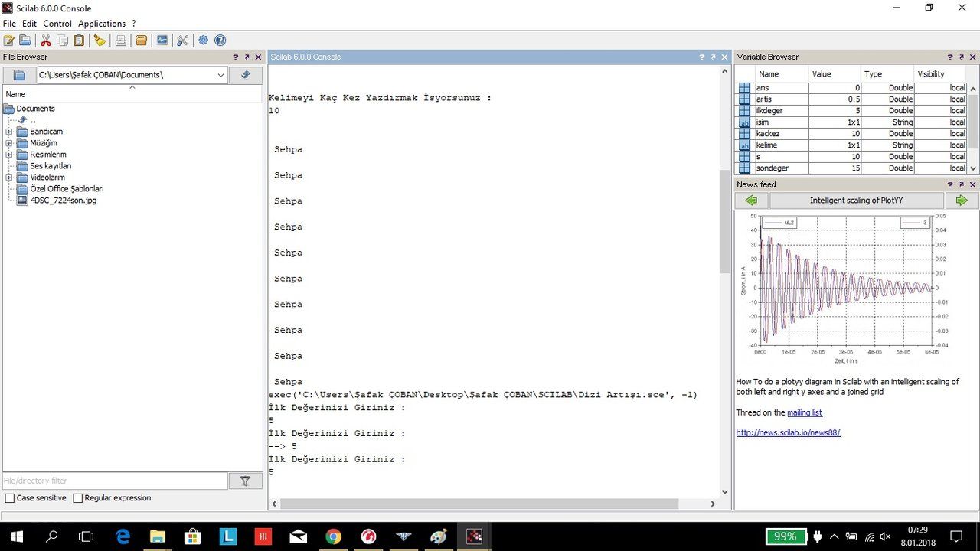Open the directory path dropdown
The width and height of the screenshot is (980, 551).
pyautogui.click(x=220, y=75)
